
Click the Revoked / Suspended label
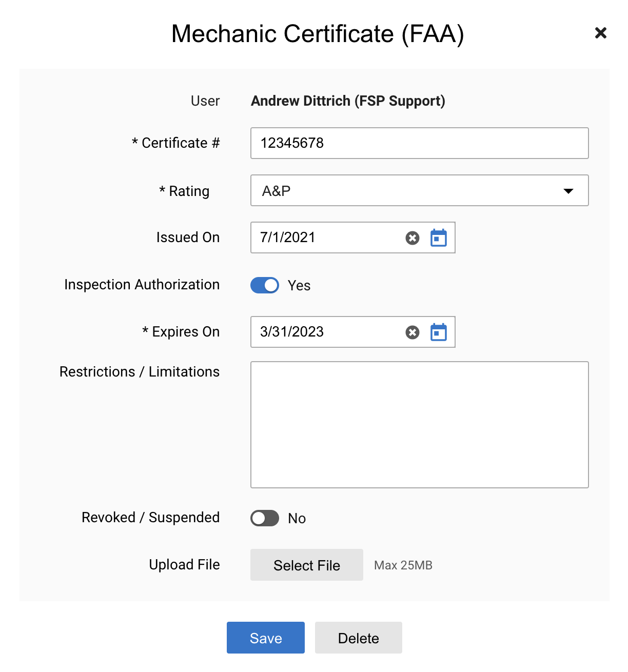click(151, 518)
